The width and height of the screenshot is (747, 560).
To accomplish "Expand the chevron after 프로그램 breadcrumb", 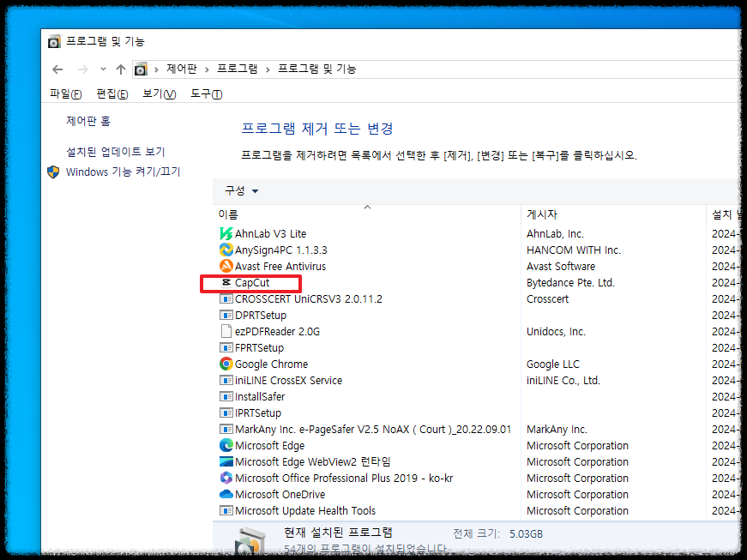I will coord(268,70).
